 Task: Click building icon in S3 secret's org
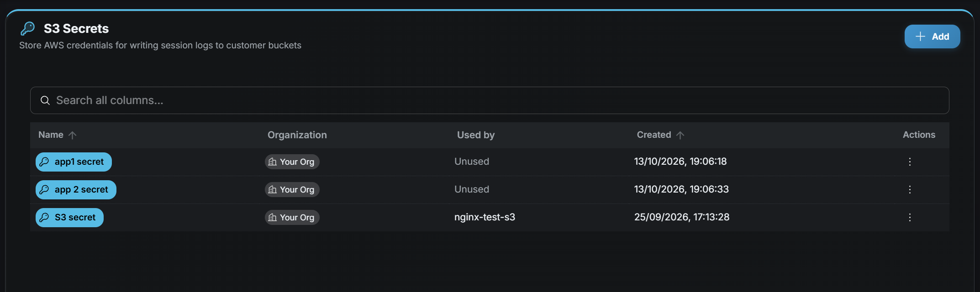point(273,218)
